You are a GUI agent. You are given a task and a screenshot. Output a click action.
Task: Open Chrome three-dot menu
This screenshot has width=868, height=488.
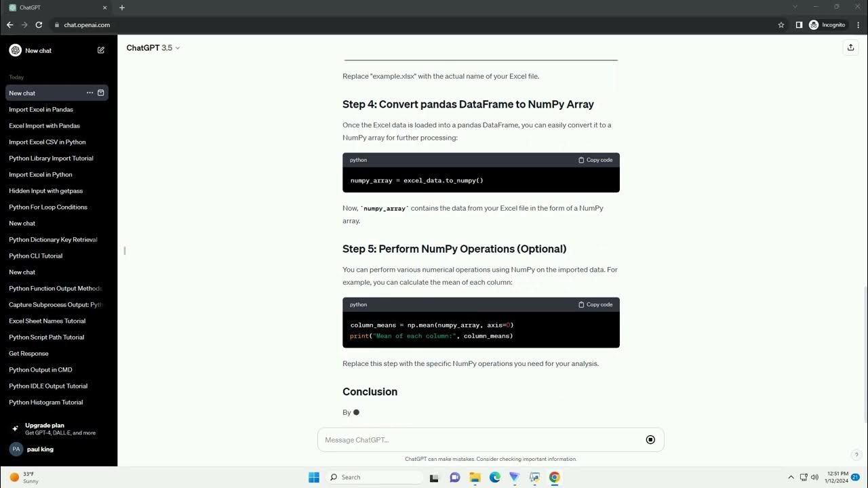tap(859, 25)
